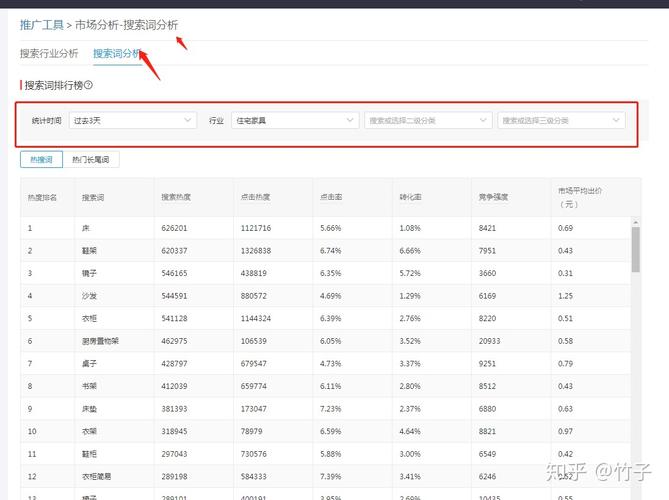Click the 点击率 column header
Viewport: 669px width, 500px height.
(x=331, y=197)
